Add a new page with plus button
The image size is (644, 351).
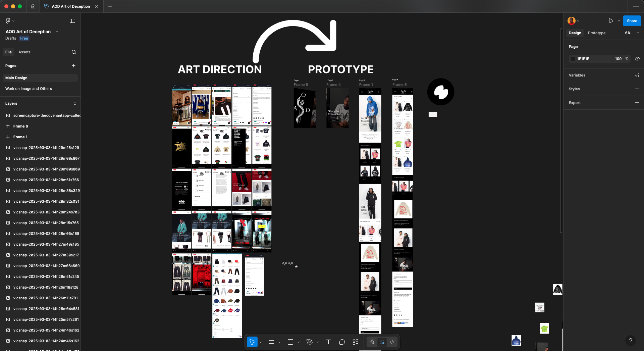73,66
